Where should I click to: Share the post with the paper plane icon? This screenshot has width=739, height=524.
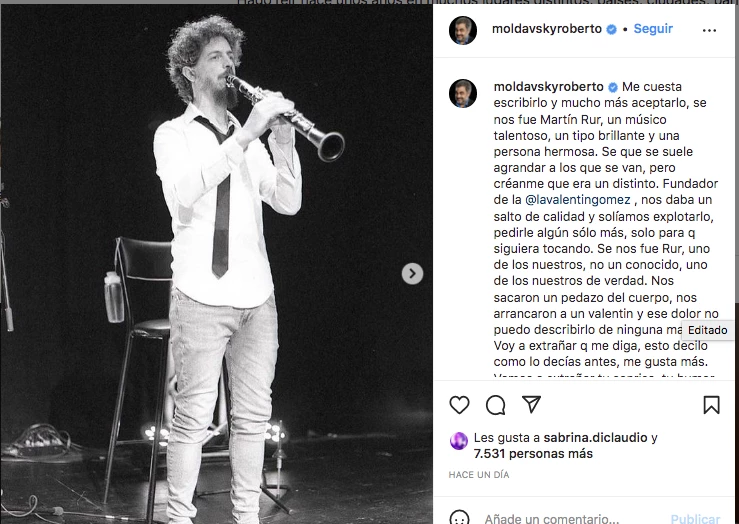532,405
